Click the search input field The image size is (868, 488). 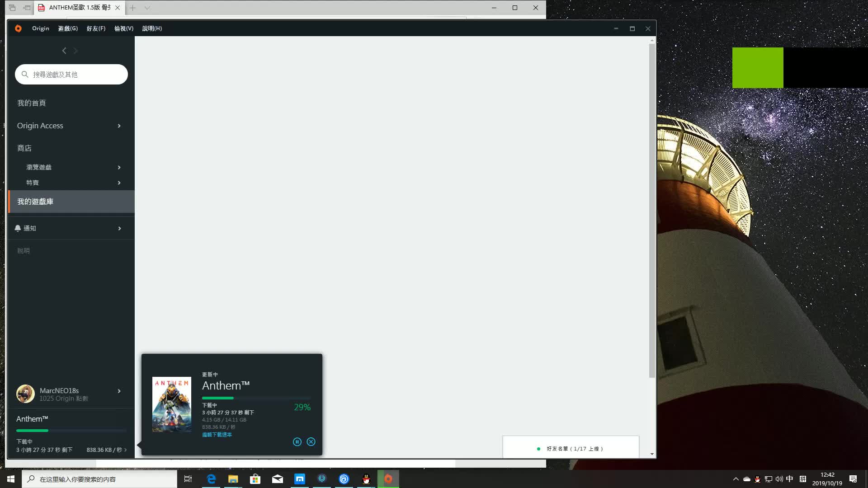click(x=71, y=74)
